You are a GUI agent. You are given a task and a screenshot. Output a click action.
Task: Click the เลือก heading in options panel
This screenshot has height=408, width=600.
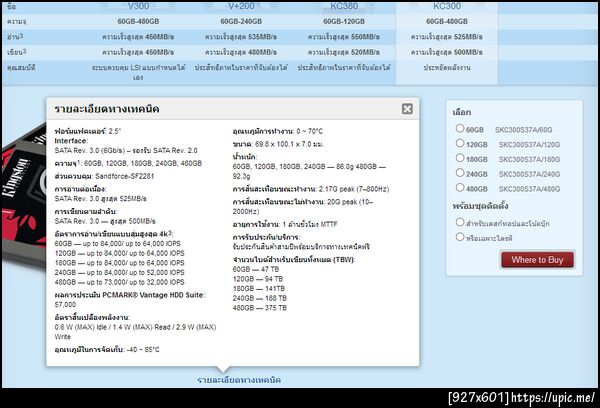tap(462, 113)
